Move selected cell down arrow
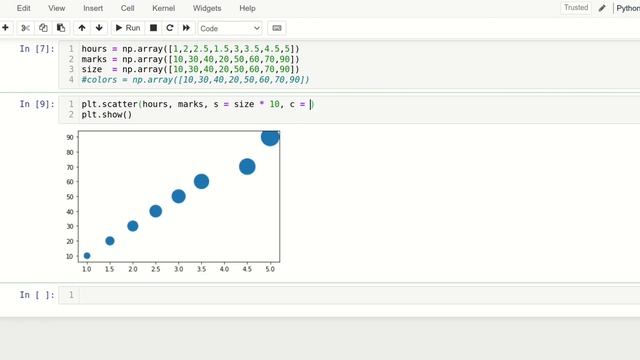Screen dimensions: 640x360 [99, 28]
